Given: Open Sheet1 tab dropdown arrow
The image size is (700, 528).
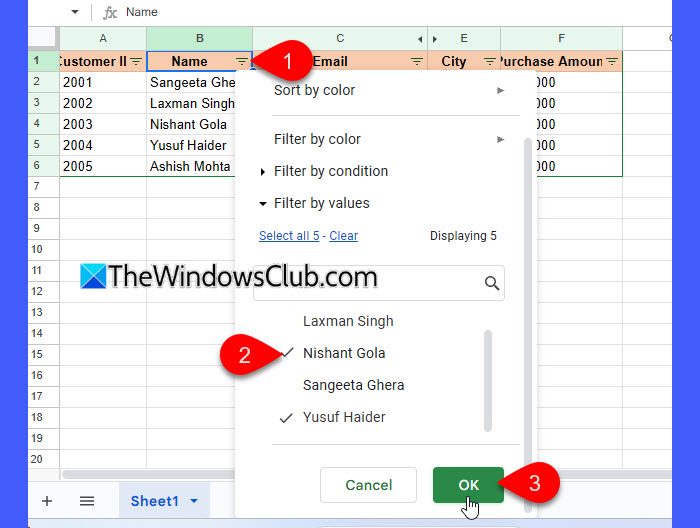Looking at the screenshot, I should [x=194, y=501].
